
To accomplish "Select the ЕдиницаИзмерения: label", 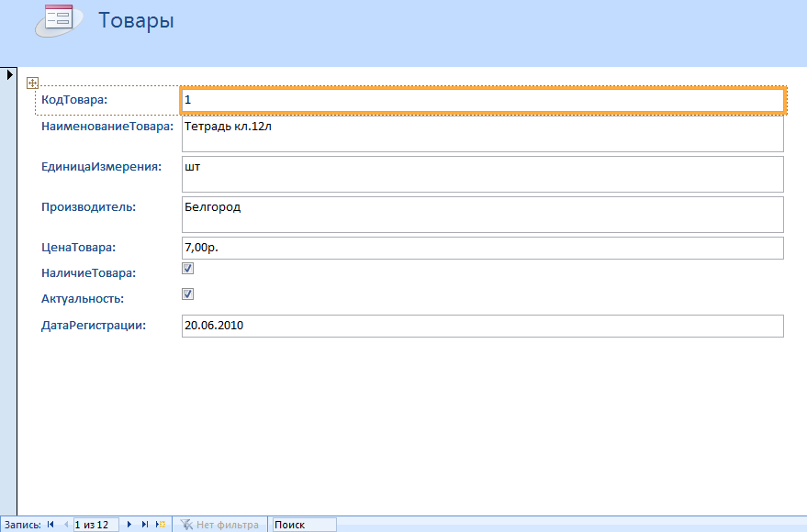I will (x=101, y=167).
